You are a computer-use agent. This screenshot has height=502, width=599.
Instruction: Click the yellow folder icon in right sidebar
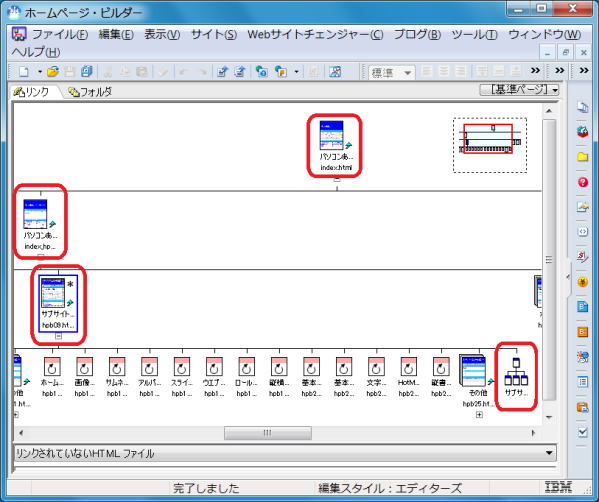(582, 157)
